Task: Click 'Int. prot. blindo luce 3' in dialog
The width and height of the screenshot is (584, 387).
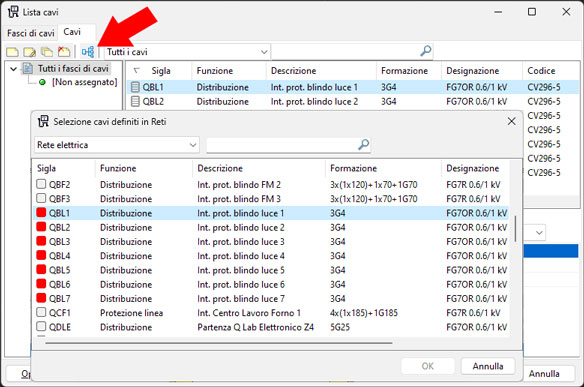Action: click(x=241, y=242)
